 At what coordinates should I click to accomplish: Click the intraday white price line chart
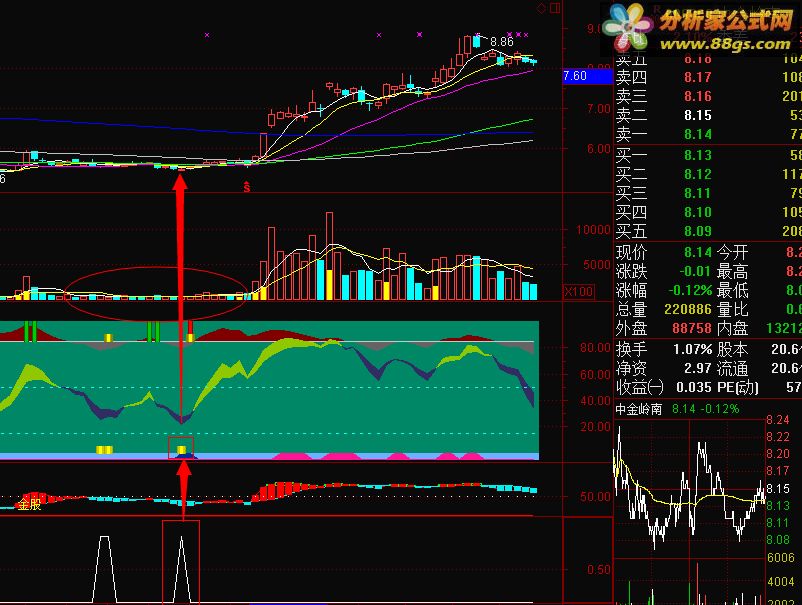[x=688, y=487]
